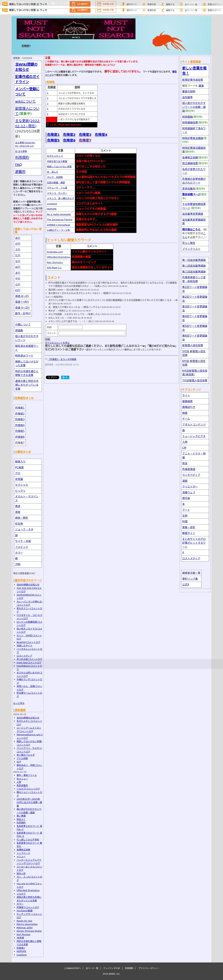Image resolution: width=223 pixels, height=980 pixels.
Task: Open the 利用規約 sidebar link
Action: pyautogui.click(x=22, y=157)
